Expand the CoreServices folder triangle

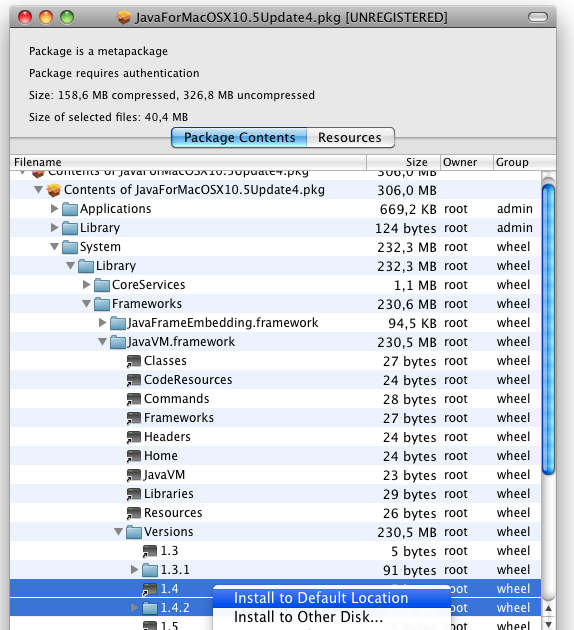point(86,284)
